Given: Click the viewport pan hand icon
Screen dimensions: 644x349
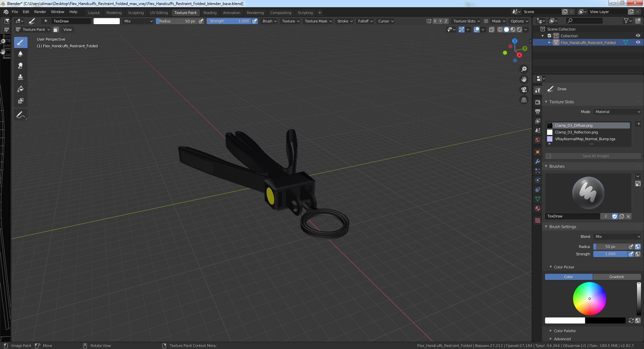Looking at the screenshot, I should (524, 80).
